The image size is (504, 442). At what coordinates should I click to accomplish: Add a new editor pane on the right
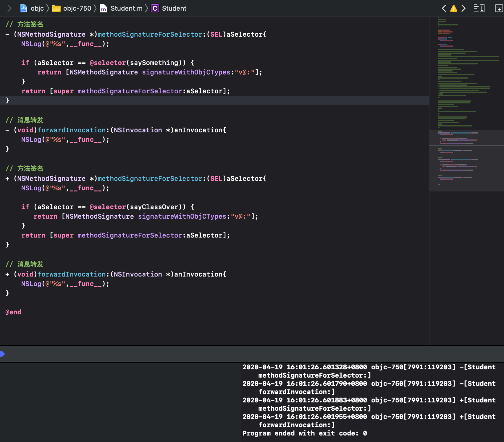coord(499,8)
